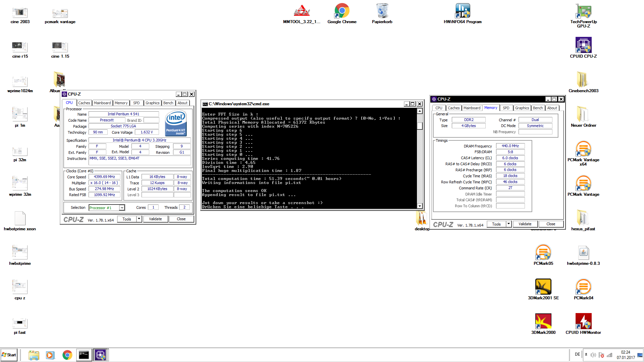Image resolution: width=644 pixels, height=362 pixels.
Task: Open the Bench tab in left CPU-Z
Action: point(168,103)
